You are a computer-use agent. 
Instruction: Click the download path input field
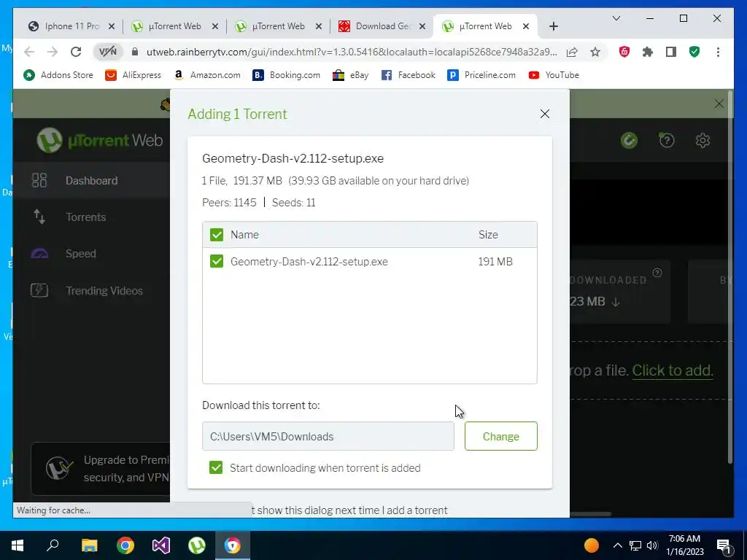coord(328,436)
